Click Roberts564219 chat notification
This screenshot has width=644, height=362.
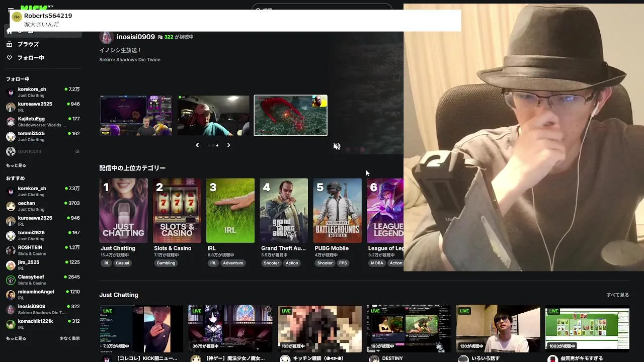coord(235,20)
